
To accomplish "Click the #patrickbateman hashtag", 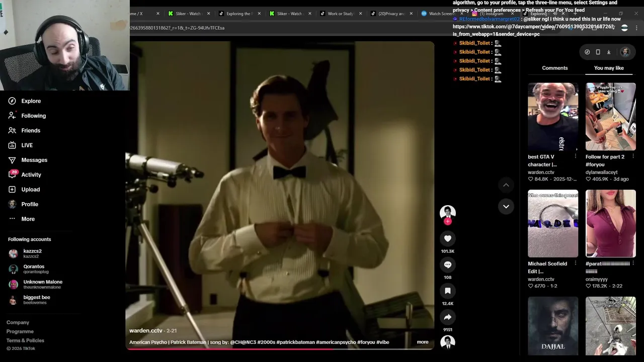I will tap(295, 342).
